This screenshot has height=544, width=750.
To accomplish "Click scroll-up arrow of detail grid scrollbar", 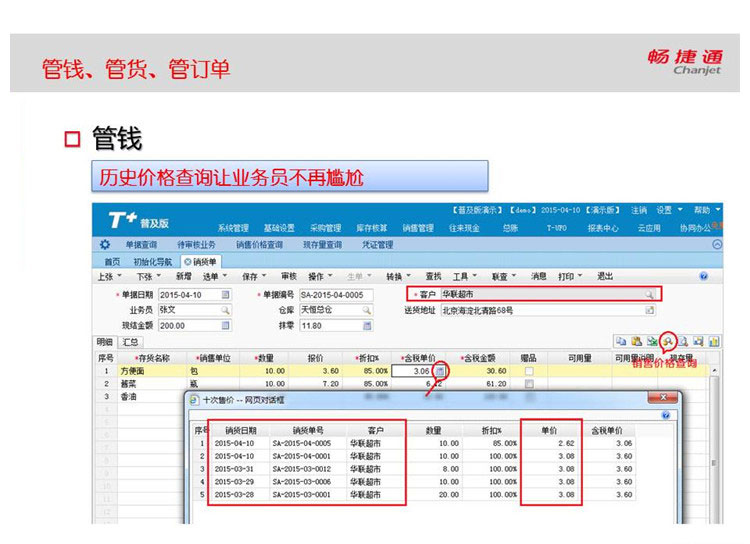I will click(714, 371).
